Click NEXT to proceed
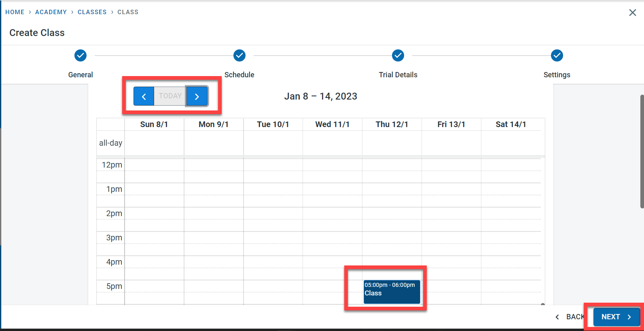 tap(616, 317)
